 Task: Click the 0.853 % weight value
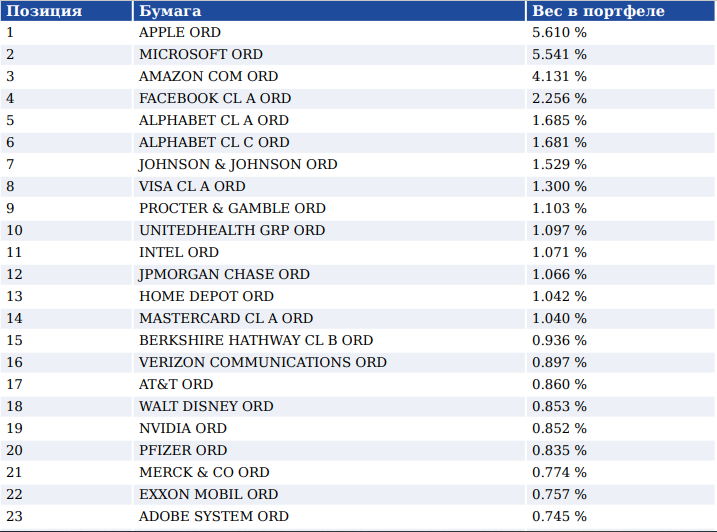(559, 406)
